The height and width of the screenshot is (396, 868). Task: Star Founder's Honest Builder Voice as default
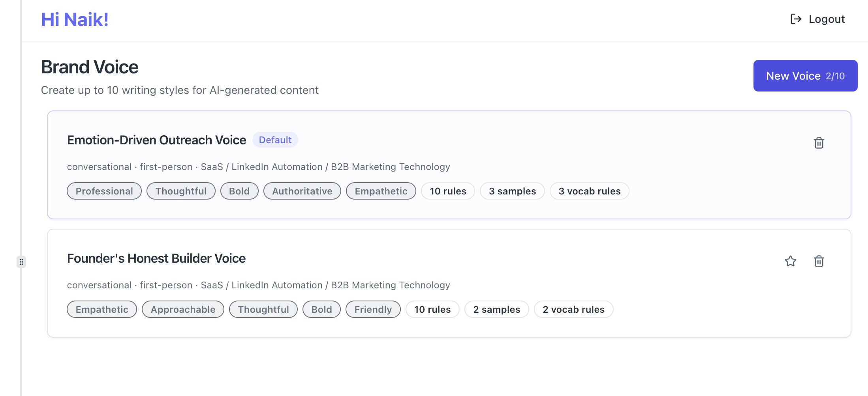(x=791, y=261)
